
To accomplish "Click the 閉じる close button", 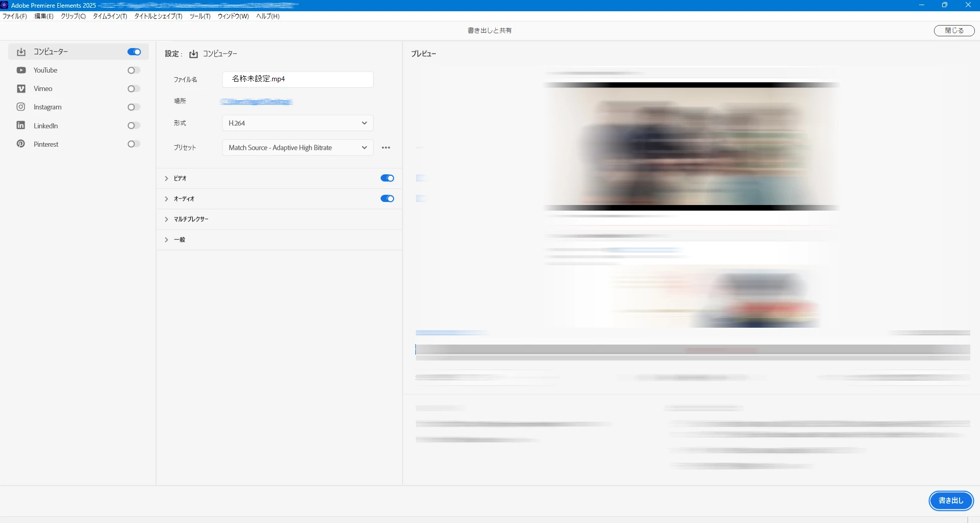I will [954, 31].
